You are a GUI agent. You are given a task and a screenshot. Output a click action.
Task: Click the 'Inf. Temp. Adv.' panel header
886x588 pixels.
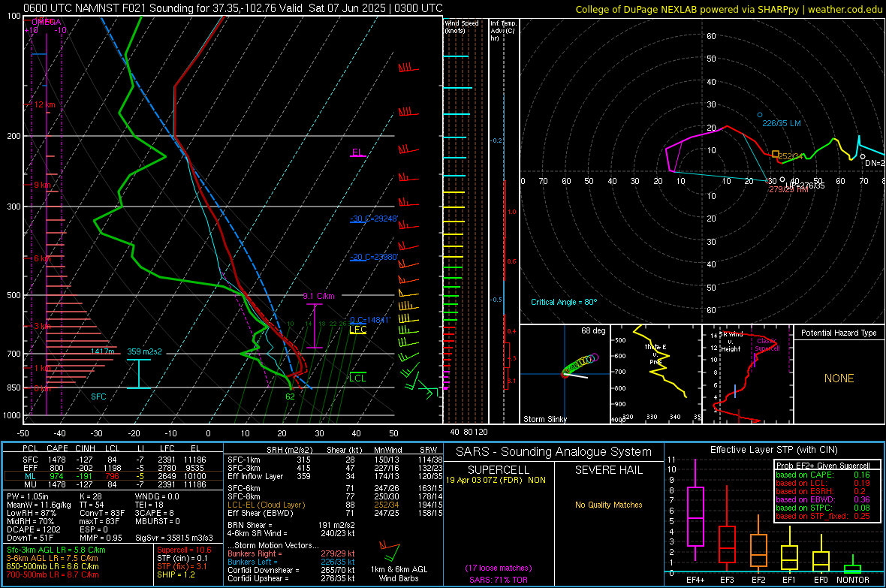point(503,31)
